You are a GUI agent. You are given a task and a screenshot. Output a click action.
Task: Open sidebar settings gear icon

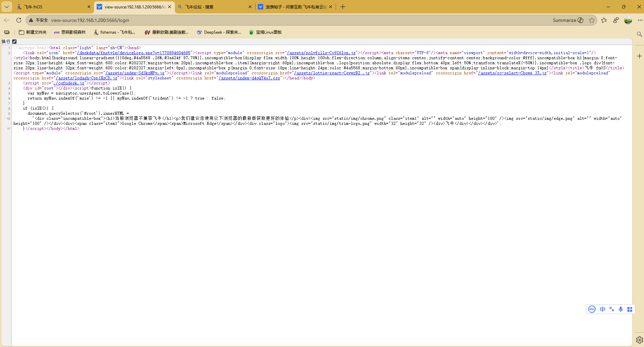tap(639, 340)
